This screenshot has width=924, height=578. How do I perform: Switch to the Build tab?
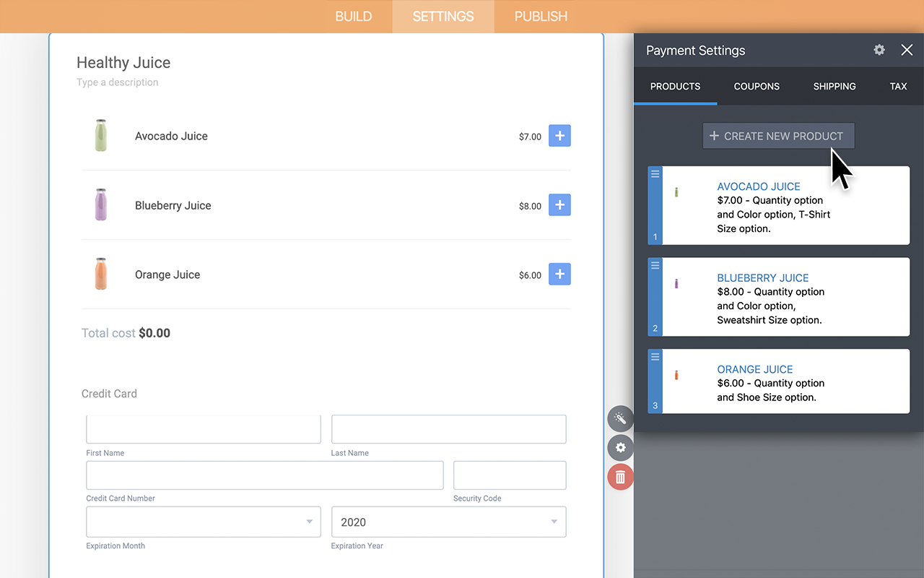click(354, 16)
